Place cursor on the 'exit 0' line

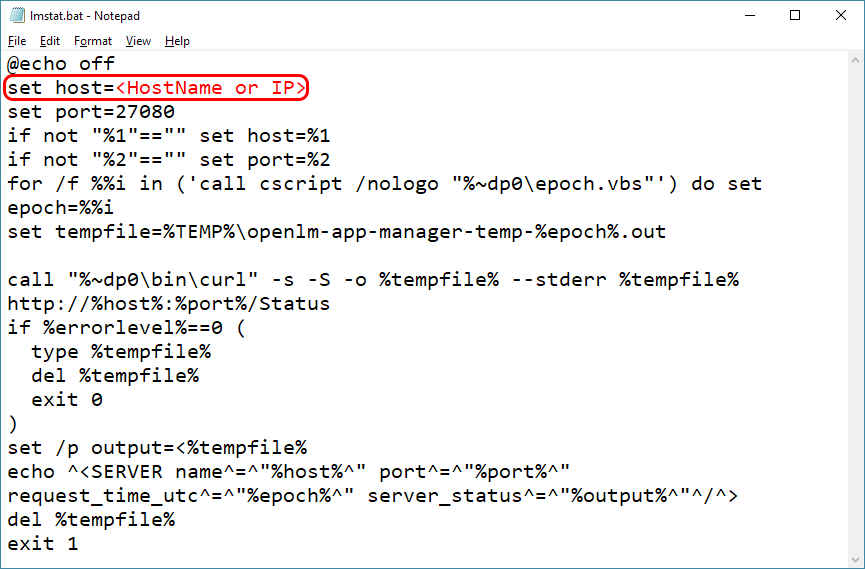click(66, 400)
